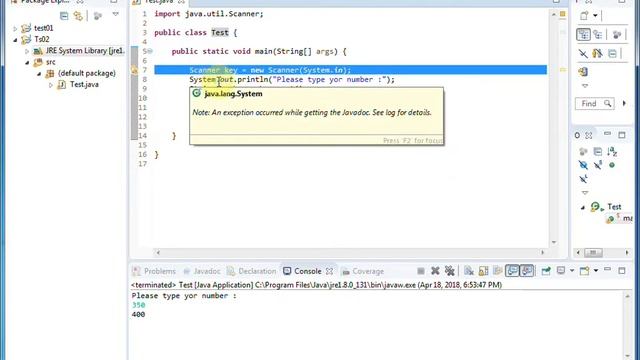Collapse the Ts02 project
Screen dimensions: 640x360
[x=16, y=40]
